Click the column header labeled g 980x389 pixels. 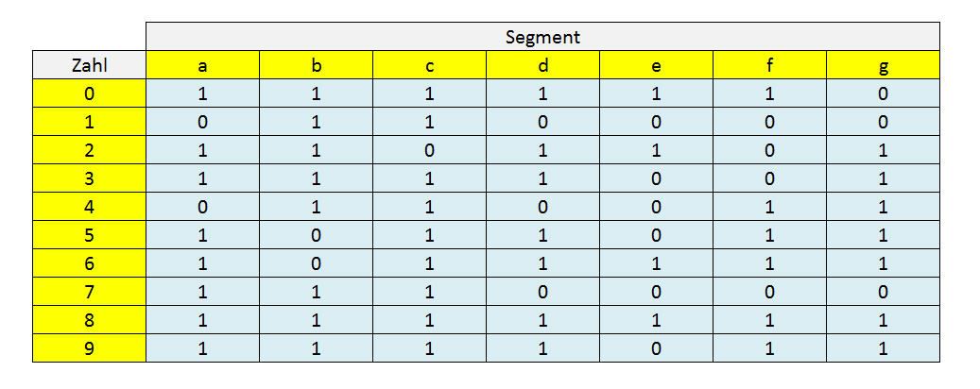click(883, 65)
